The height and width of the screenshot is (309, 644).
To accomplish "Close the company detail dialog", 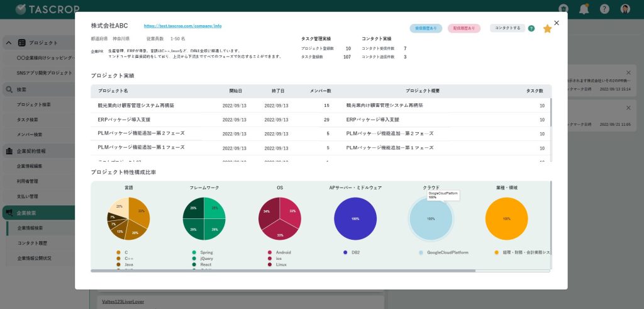I will [x=557, y=23].
